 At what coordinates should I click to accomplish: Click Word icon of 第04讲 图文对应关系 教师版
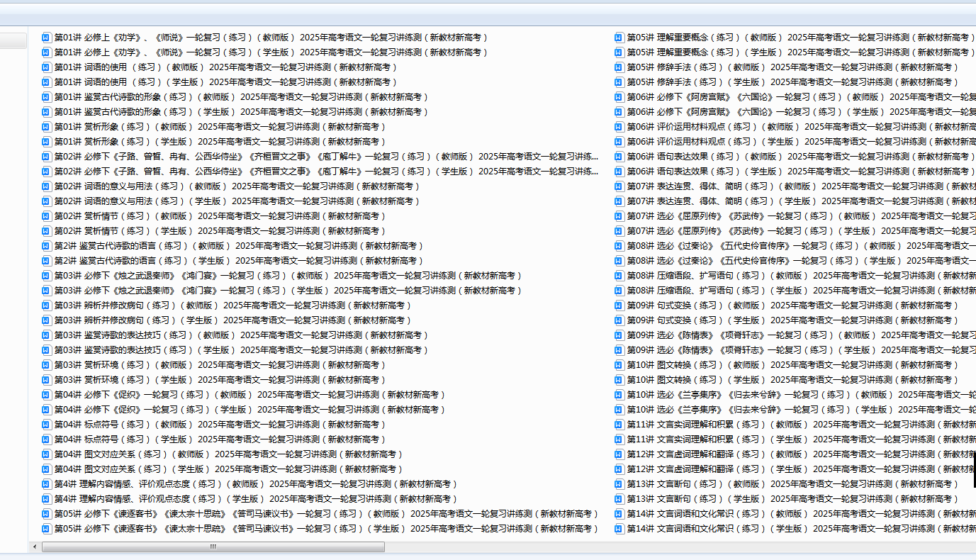click(x=47, y=454)
